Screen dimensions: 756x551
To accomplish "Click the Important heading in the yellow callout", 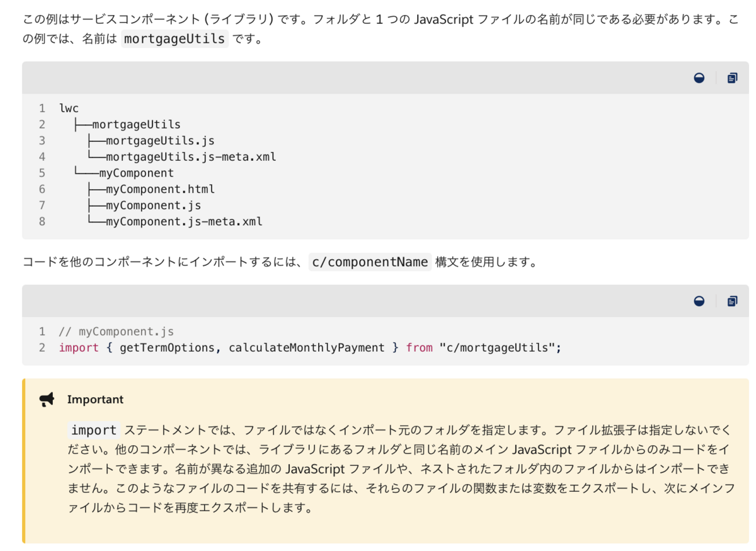I will [95, 399].
